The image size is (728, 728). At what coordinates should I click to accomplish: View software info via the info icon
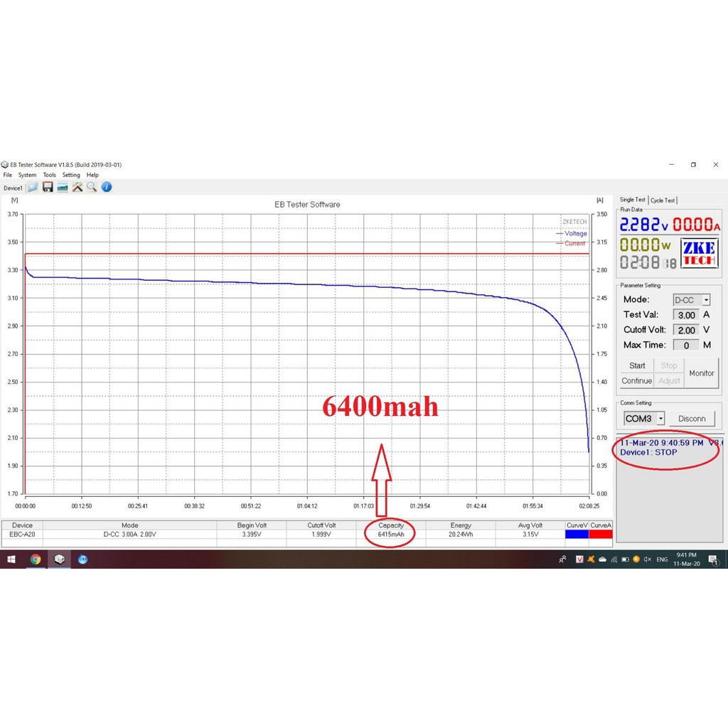pos(106,186)
